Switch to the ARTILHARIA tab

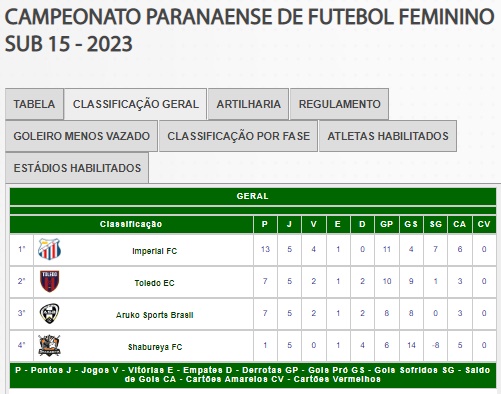coord(248,104)
